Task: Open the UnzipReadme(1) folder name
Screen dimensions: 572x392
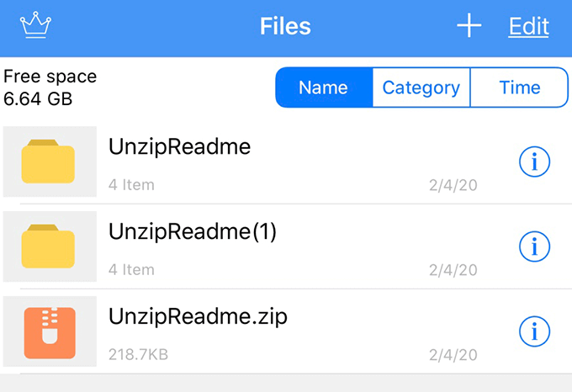Action: [x=193, y=232]
